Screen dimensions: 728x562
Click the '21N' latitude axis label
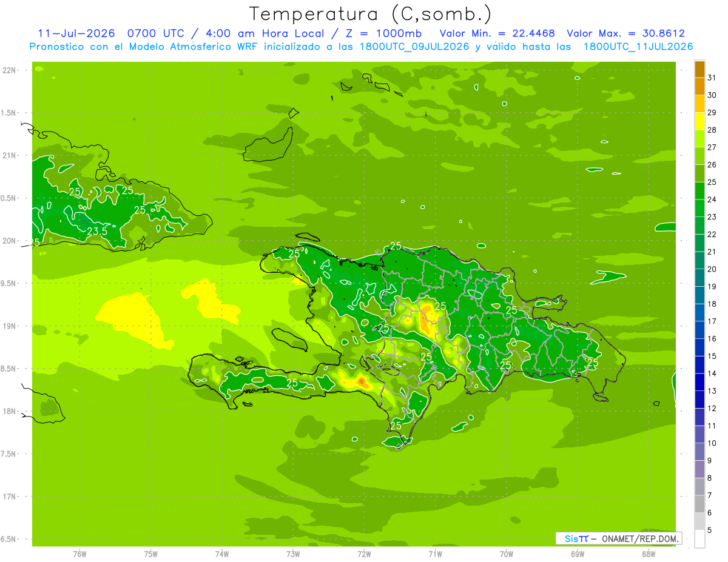tap(10, 156)
